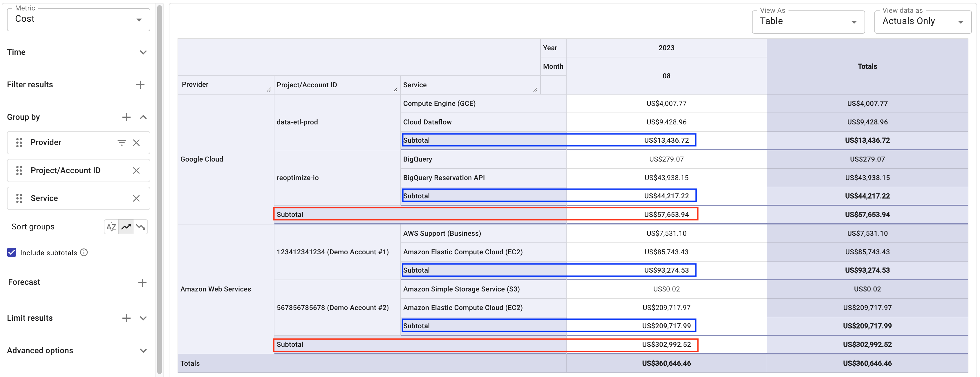Click the sidebar vertical scrollbar
Screen dimensions: 980x377
[x=159, y=190]
